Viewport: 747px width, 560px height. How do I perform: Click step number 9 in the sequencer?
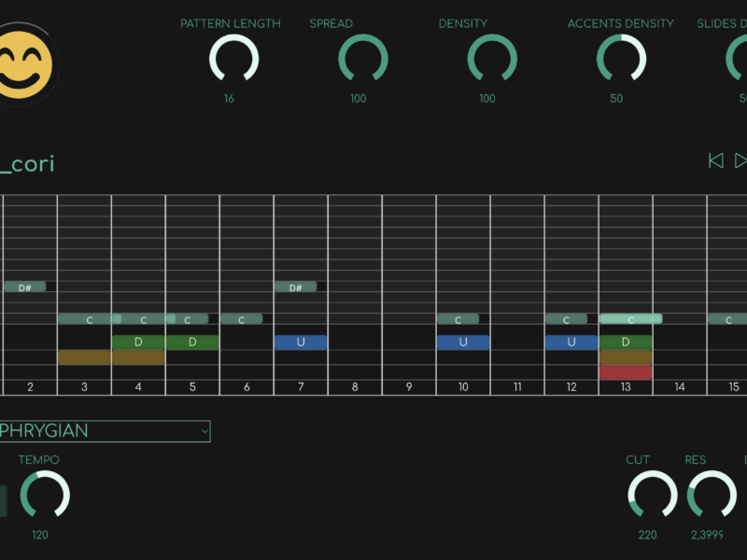click(x=409, y=386)
